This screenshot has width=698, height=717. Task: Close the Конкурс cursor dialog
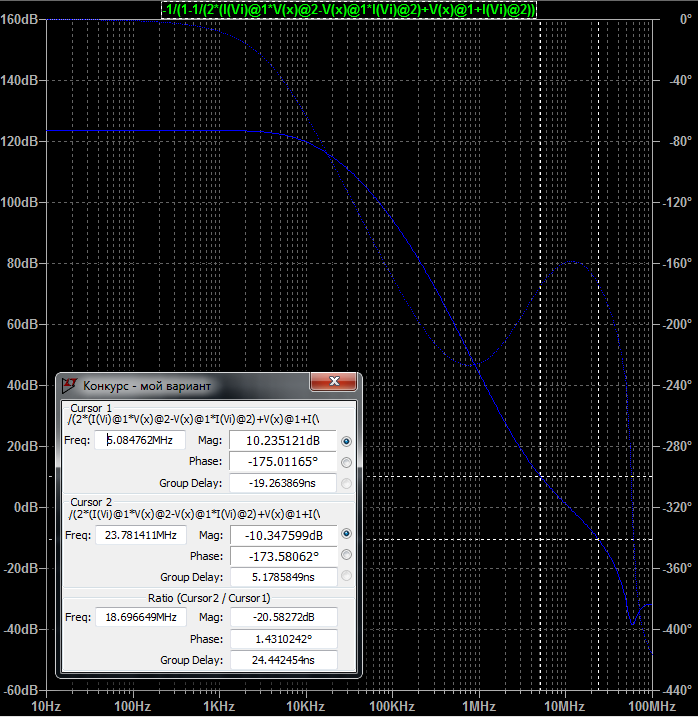tap(333, 381)
